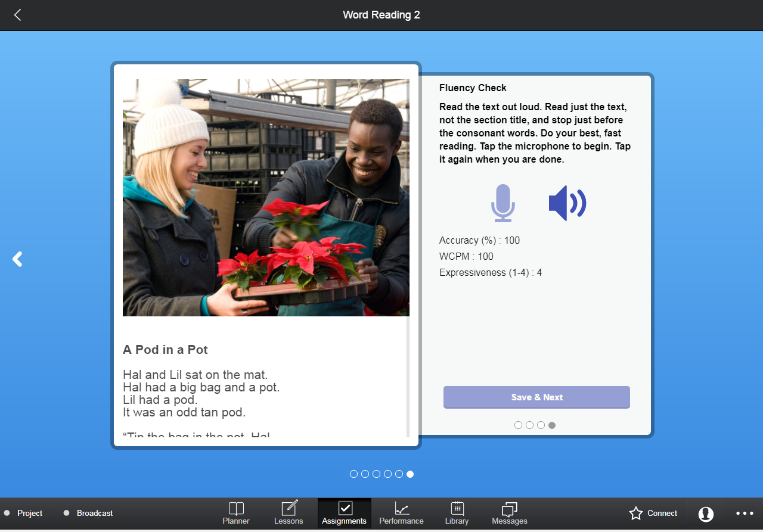Viewport: 763px width, 532px height.
Task: Open the Planner section
Action: point(236,513)
